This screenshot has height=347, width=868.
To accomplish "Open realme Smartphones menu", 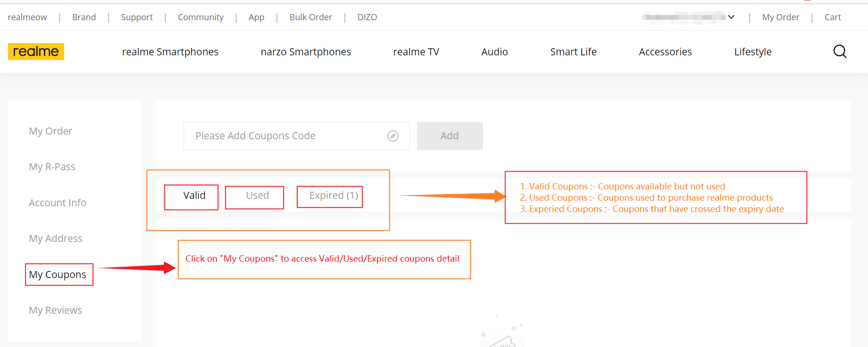I will coord(170,52).
